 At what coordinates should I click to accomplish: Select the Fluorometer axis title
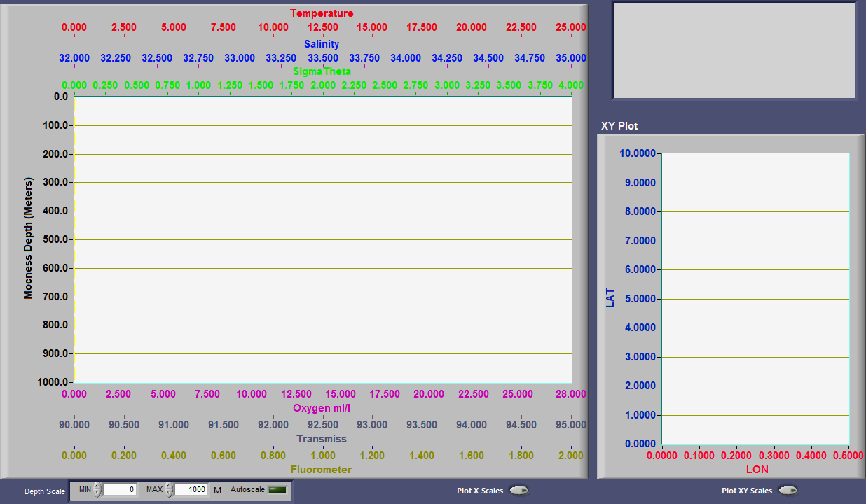322,470
